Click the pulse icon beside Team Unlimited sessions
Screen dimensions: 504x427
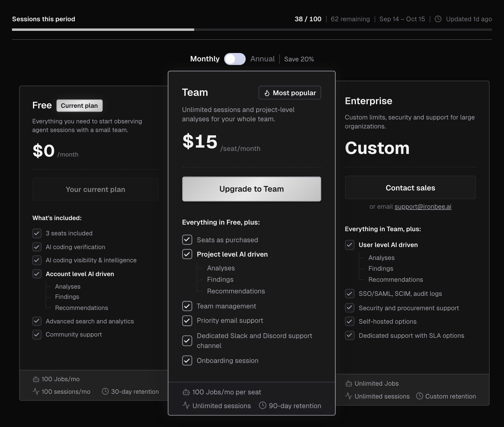click(x=186, y=405)
